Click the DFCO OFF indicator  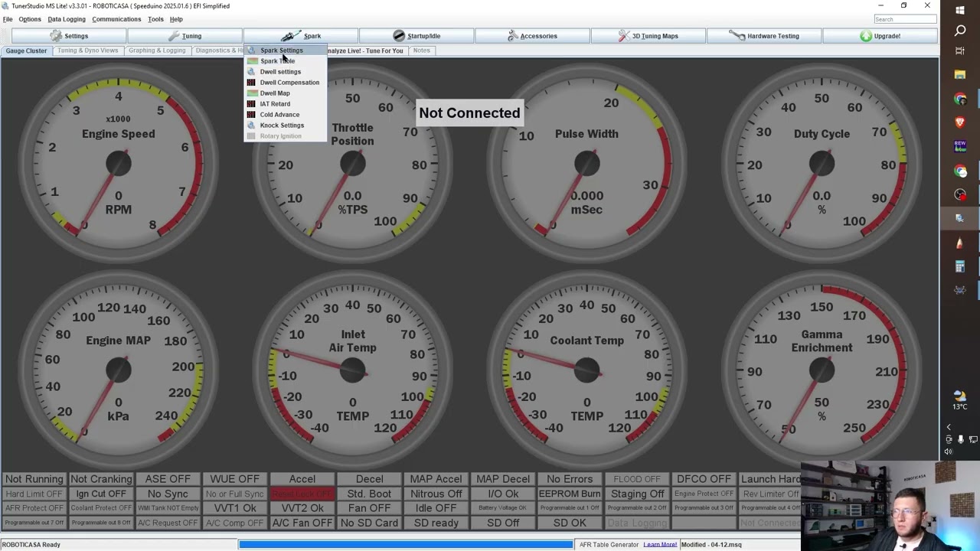point(704,479)
